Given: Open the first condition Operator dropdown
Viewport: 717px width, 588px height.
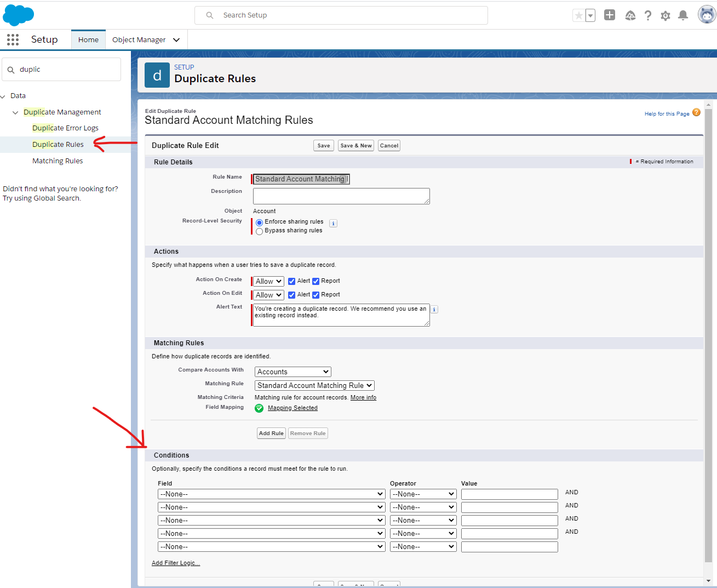Looking at the screenshot, I should pyautogui.click(x=423, y=494).
